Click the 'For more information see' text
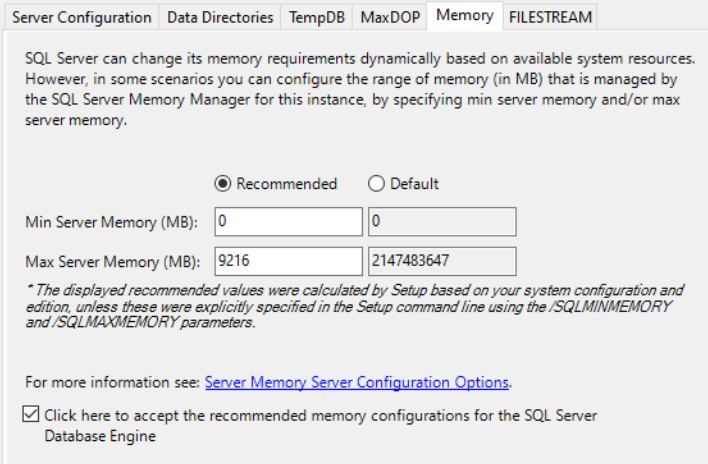 [113, 382]
